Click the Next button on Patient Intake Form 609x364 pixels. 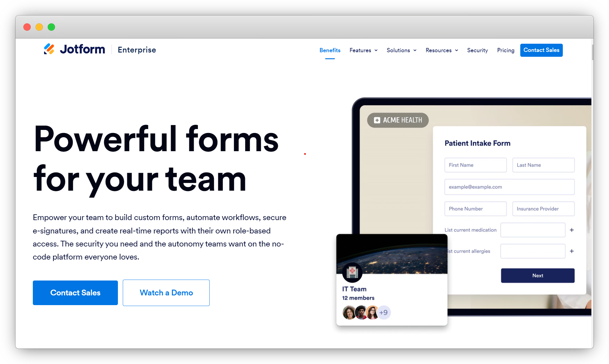point(538,276)
